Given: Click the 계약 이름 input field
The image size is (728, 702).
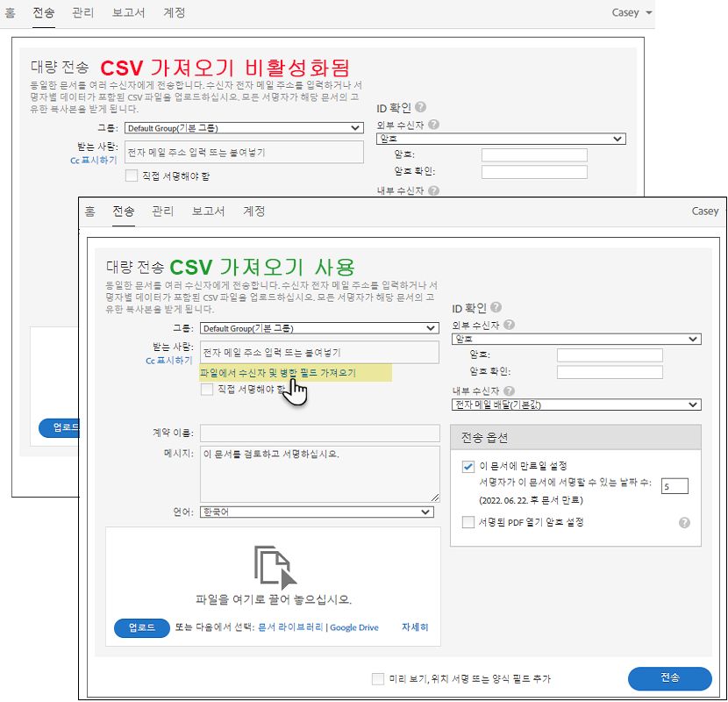Looking at the screenshot, I should click(320, 433).
